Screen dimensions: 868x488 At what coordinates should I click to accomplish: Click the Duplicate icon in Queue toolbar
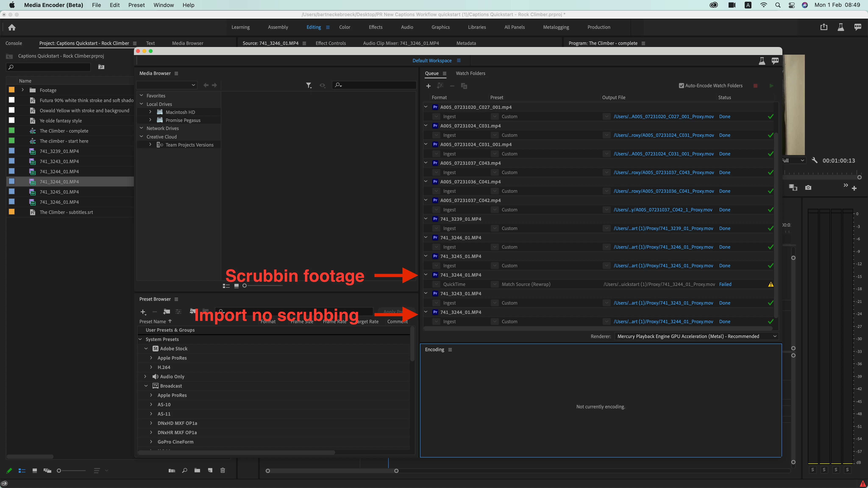[x=464, y=86]
